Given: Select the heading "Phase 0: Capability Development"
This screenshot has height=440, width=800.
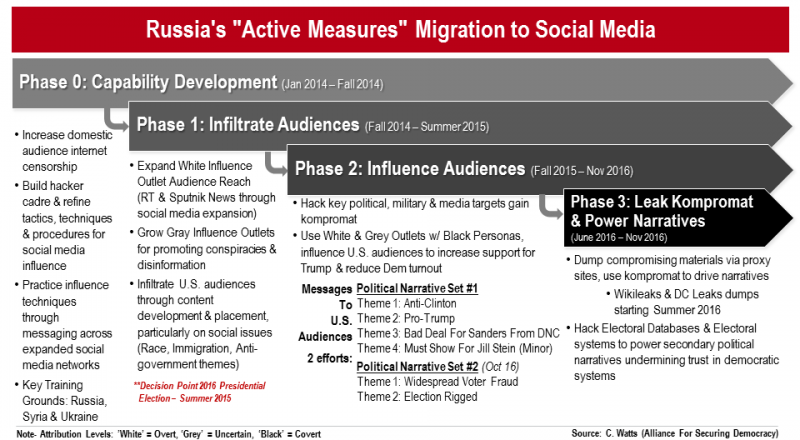Looking at the screenshot, I should point(148,82).
